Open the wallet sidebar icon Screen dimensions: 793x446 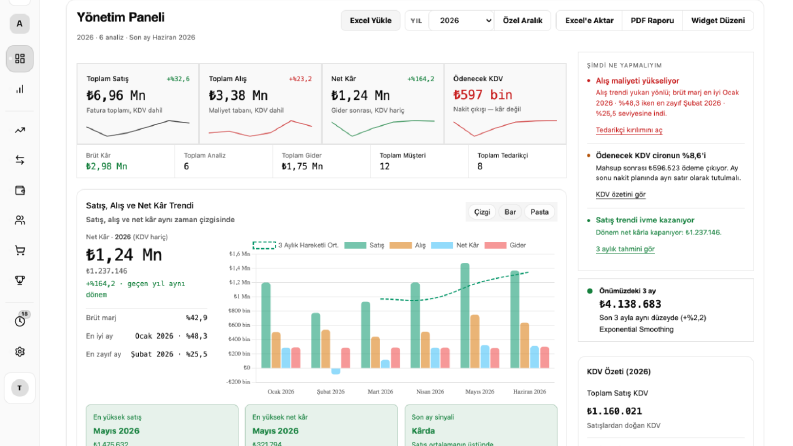click(20, 191)
